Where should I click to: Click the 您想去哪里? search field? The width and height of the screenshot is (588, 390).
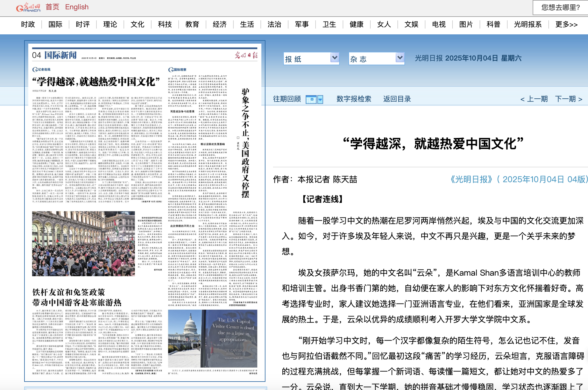560,8
